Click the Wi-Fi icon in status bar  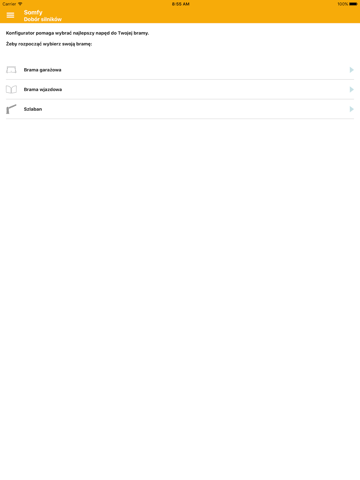pyautogui.click(x=20, y=4)
